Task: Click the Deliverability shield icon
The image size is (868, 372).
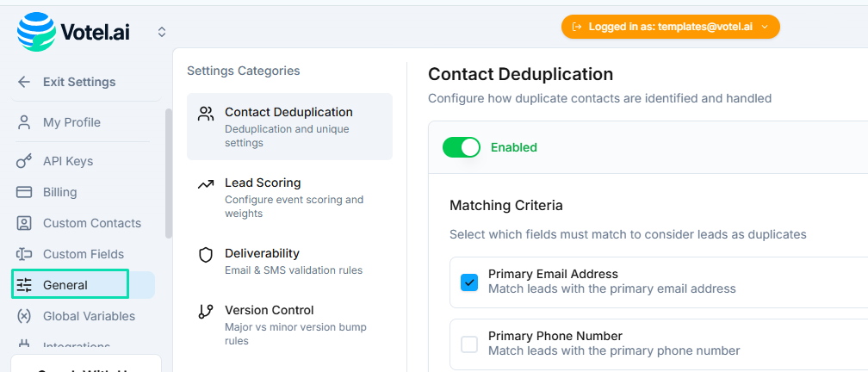Action: (x=205, y=255)
